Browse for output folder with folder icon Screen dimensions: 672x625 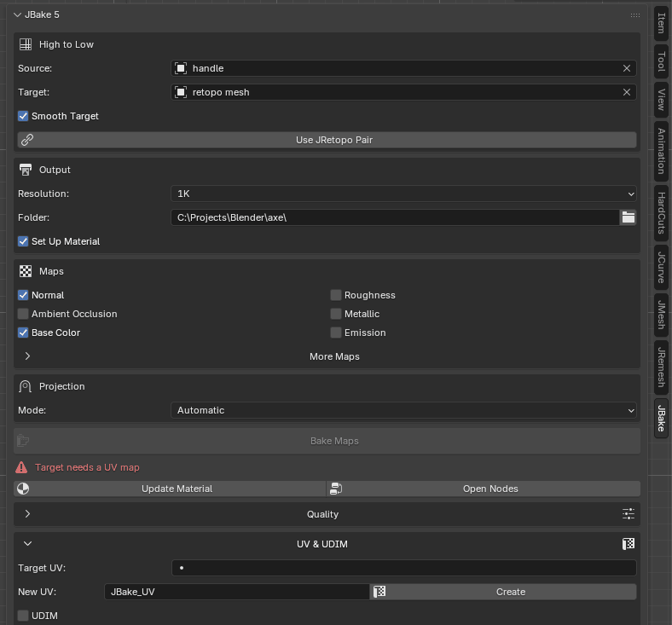pos(629,217)
